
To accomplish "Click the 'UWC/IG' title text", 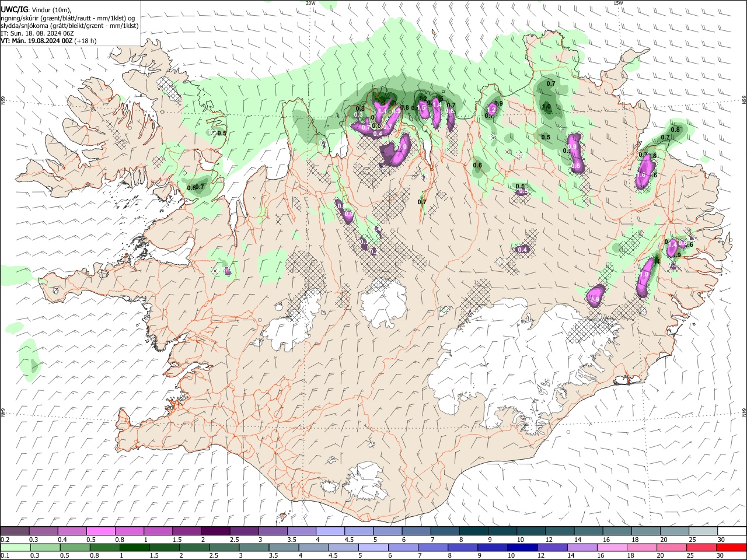I will 13,10.
